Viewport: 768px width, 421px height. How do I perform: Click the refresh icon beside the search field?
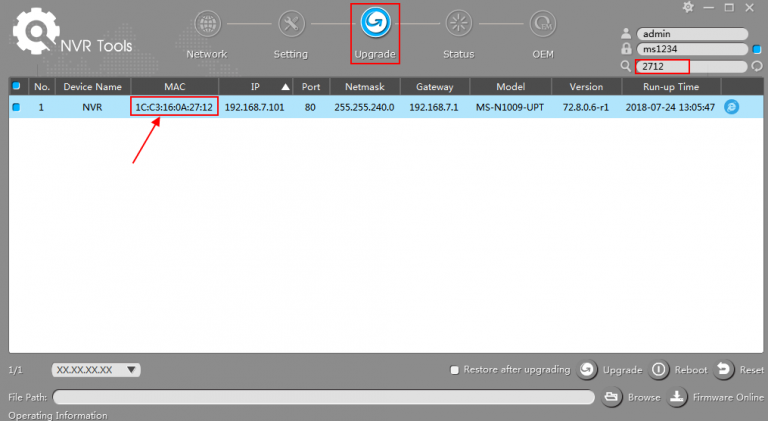[x=756, y=66]
